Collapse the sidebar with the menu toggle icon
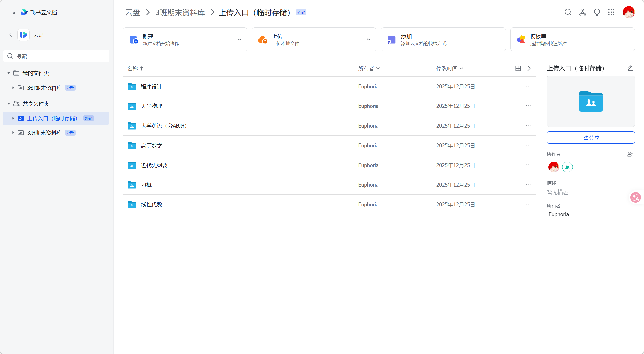Screen dimensions: 644x354 12,12
